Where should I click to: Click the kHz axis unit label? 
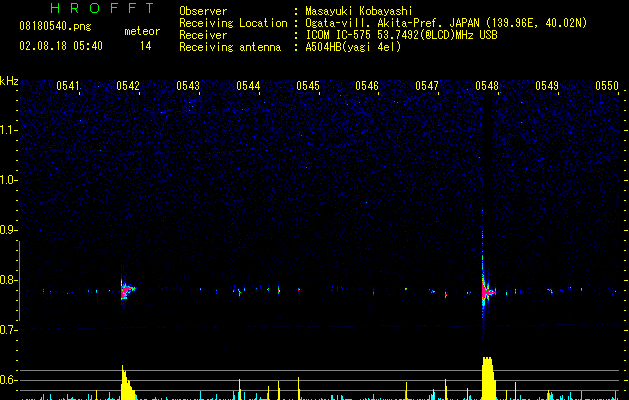(9, 81)
